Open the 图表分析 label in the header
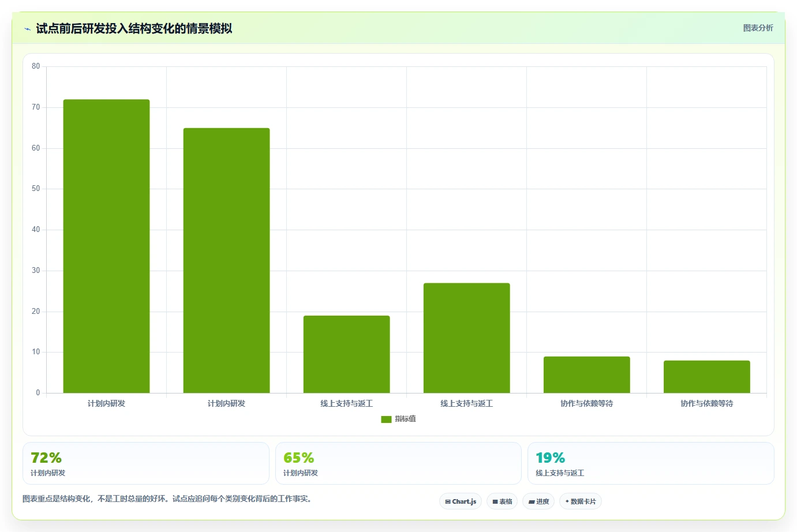 [758, 28]
